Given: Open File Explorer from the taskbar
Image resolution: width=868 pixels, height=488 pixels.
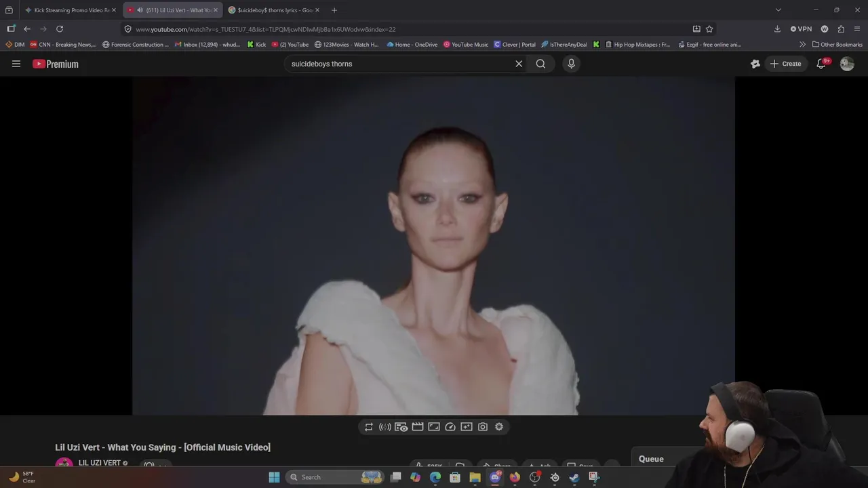Looking at the screenshot, I should (475, 477).
